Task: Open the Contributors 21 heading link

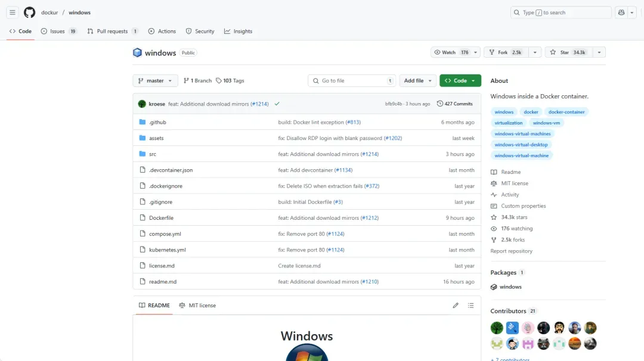Action: pyautogui.click(x=513, y=311)
